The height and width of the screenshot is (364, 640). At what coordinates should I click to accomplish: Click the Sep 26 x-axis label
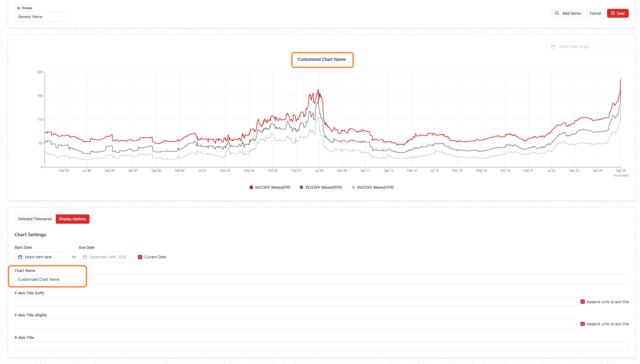[x=621, y=171]
